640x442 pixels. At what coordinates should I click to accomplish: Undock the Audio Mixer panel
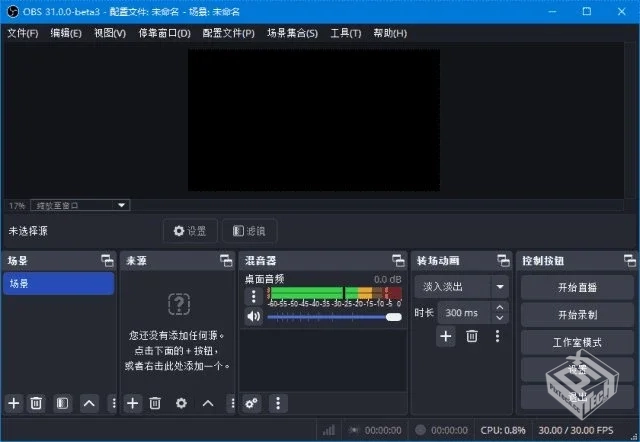point(398,260)
